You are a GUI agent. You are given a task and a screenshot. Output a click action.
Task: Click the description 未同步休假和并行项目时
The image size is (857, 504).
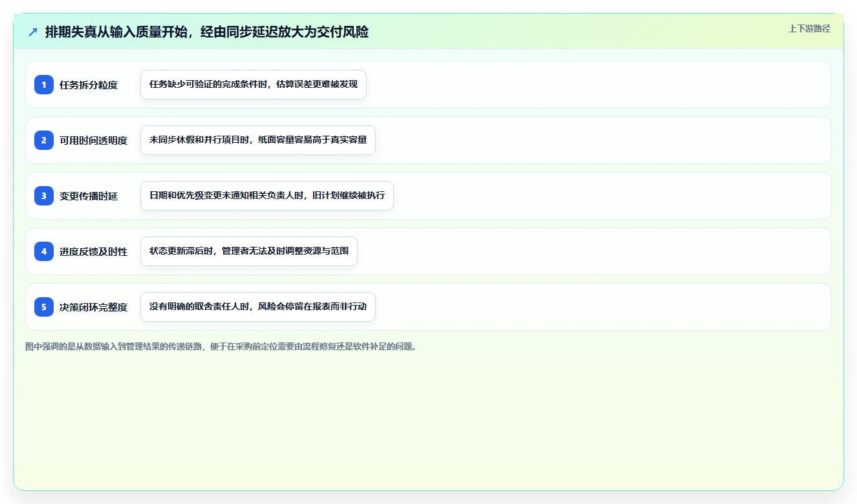258,140
